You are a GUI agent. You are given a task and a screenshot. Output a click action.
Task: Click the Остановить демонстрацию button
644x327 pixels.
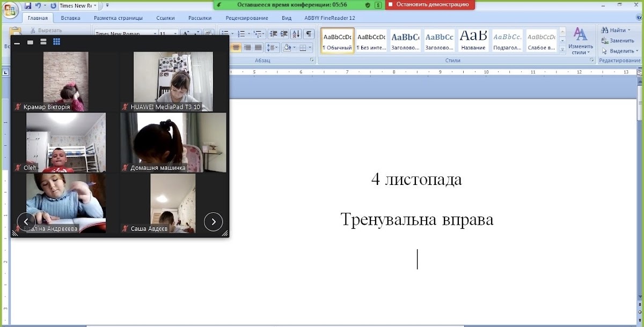[430, 4]
